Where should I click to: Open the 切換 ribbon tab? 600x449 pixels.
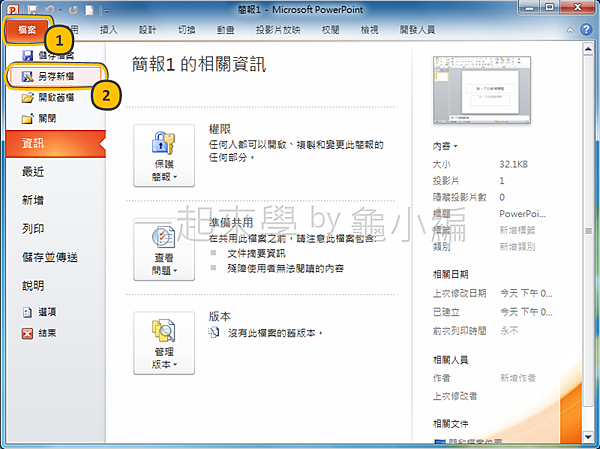pos(187,30)
